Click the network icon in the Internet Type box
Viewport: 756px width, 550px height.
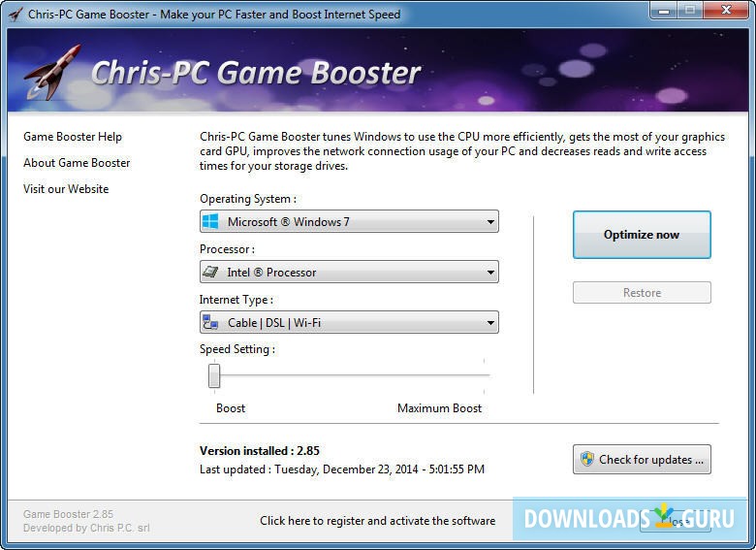pos(210,322)
